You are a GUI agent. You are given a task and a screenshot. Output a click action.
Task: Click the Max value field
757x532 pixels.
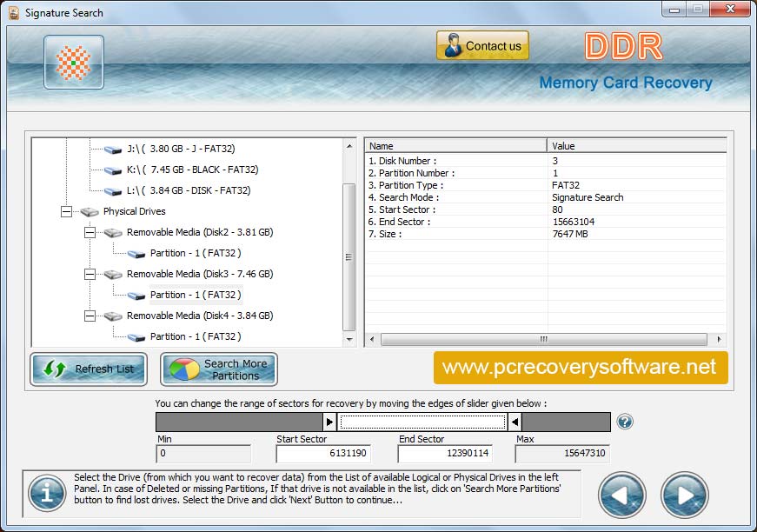(562, 453)
